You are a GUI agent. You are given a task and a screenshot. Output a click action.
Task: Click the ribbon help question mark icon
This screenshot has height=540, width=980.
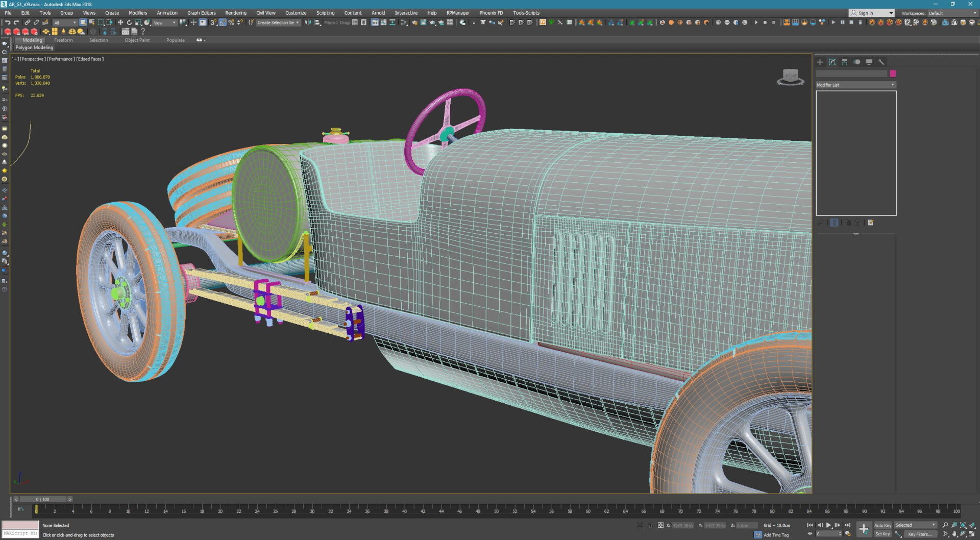click(143, 32)
